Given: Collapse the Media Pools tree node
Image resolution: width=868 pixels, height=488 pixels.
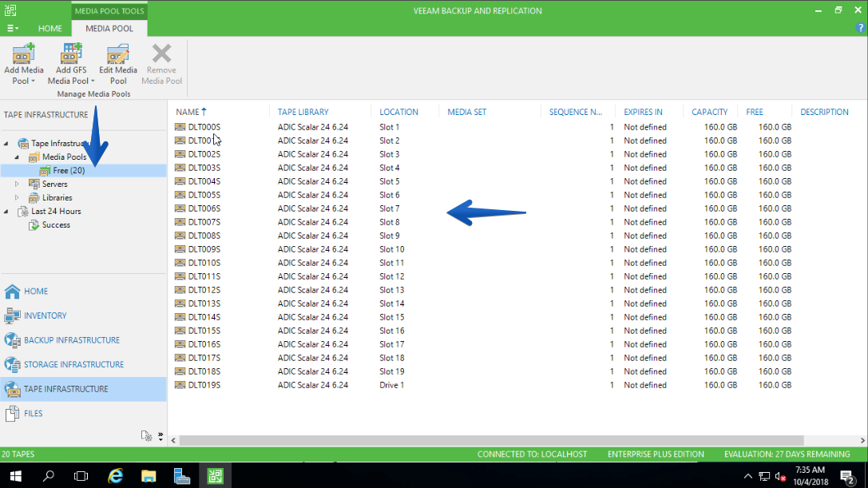Looking at the screenshot, I should (x=17, y=157).
